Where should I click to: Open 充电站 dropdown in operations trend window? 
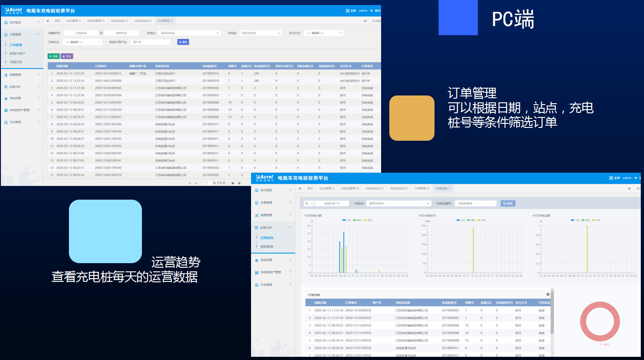[x=398, y=203]
